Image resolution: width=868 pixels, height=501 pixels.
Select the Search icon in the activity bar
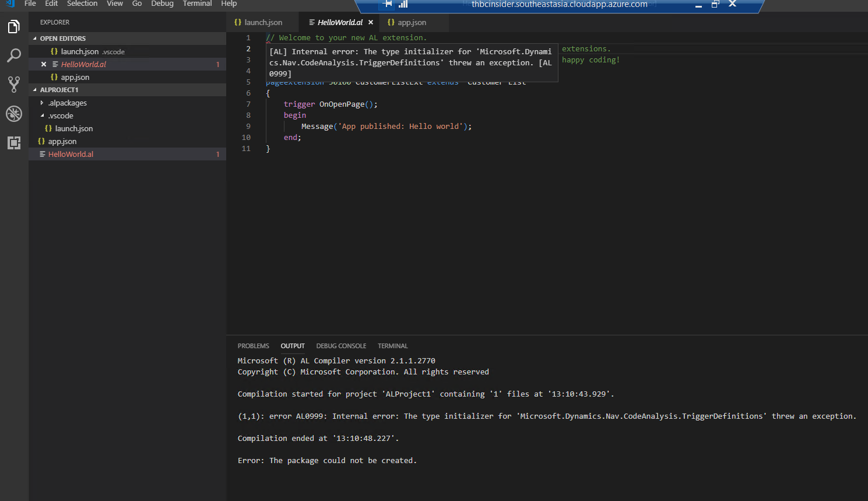pyautogui.click(x=13, y=55)
